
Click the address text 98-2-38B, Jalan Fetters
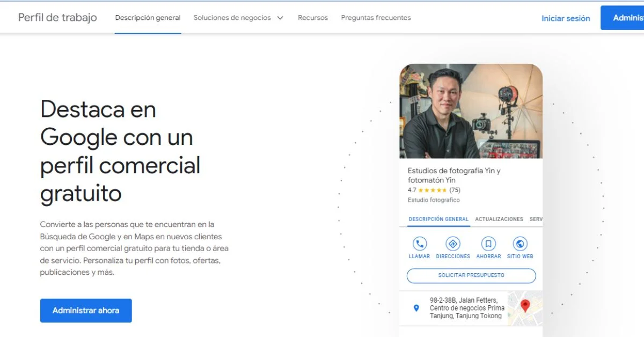tap(467, 308)
